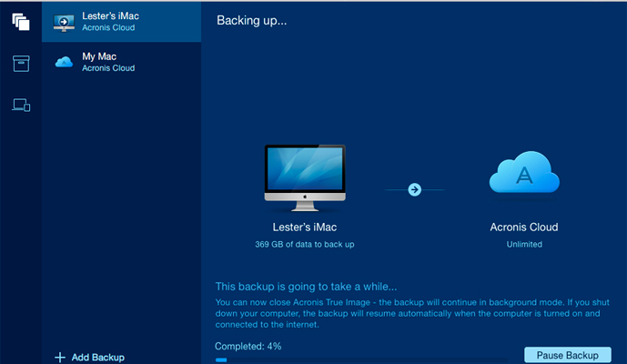Click the 'Completed: 4%' status text
Image resolution: width=627 pixels, height=364 pixels.
pos(248,347)
